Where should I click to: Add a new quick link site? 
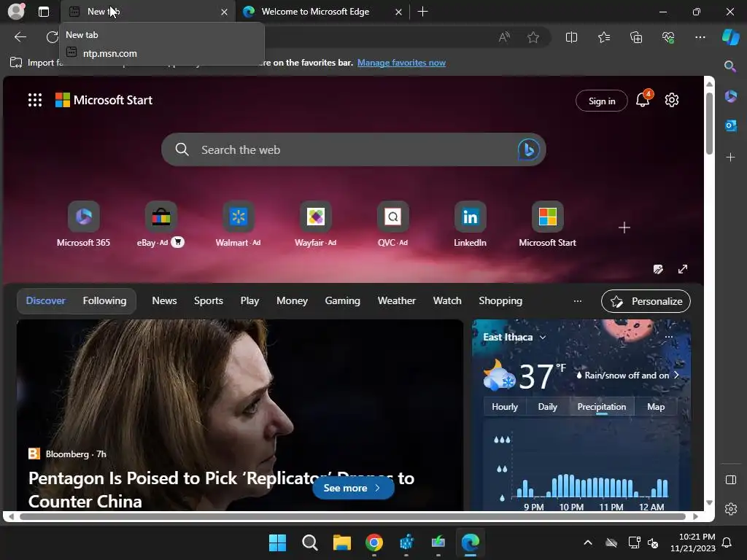(624, 227)
